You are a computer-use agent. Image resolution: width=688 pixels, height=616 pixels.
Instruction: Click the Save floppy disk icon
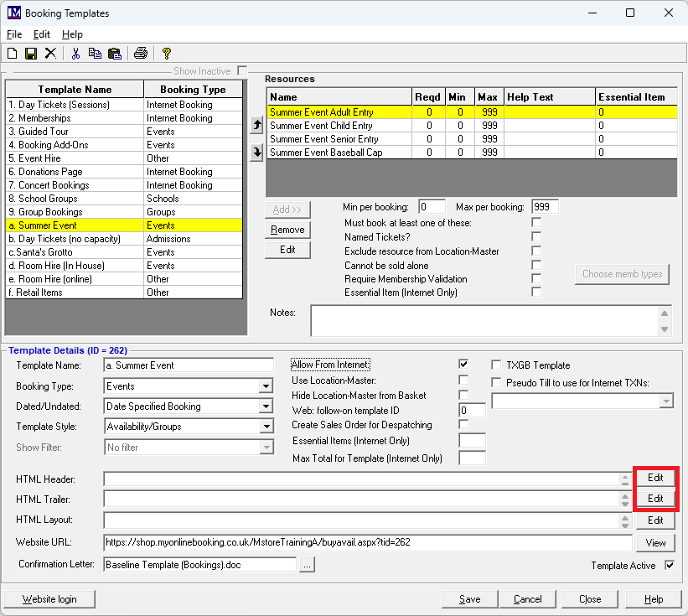point(31,54)
